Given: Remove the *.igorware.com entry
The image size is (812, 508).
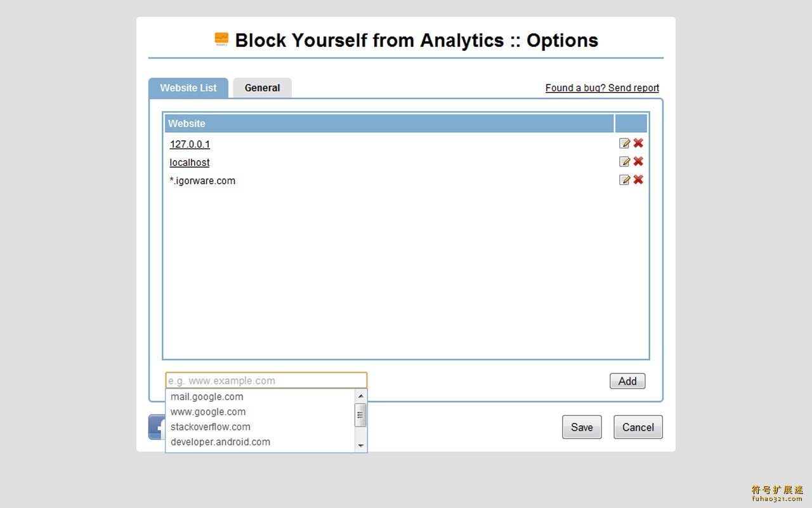Looking at the screenshot, I should [638, 180].
